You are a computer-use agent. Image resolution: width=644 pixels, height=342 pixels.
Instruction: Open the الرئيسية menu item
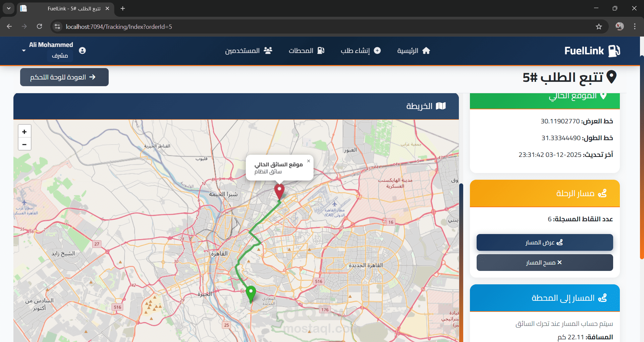(414, 51)
